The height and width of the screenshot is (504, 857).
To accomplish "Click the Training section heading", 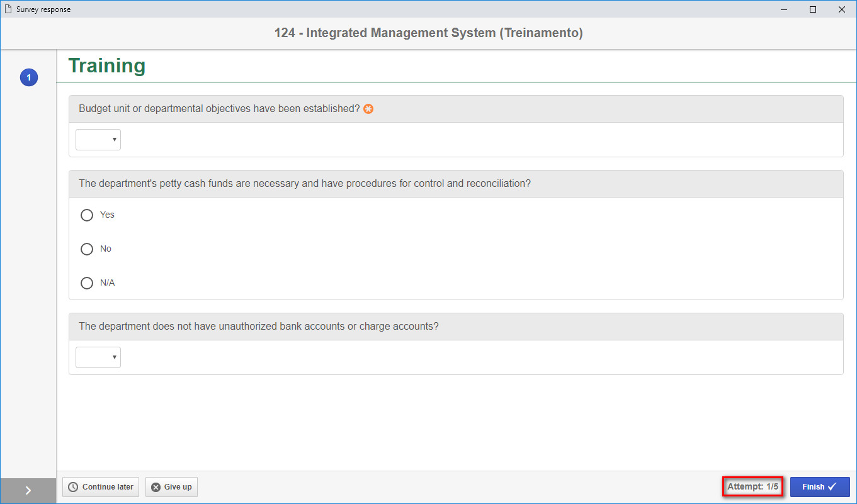I will 107,65.
